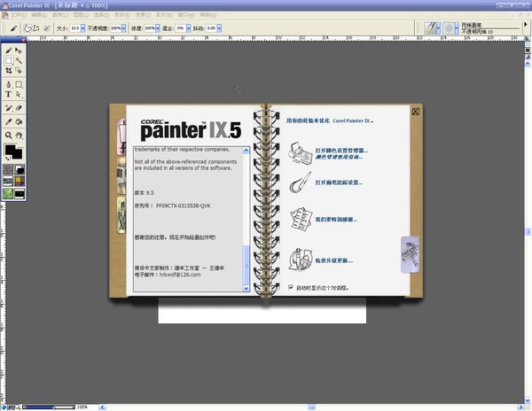
Task: Select the Magnifier tool
Action: coord(9,136)
